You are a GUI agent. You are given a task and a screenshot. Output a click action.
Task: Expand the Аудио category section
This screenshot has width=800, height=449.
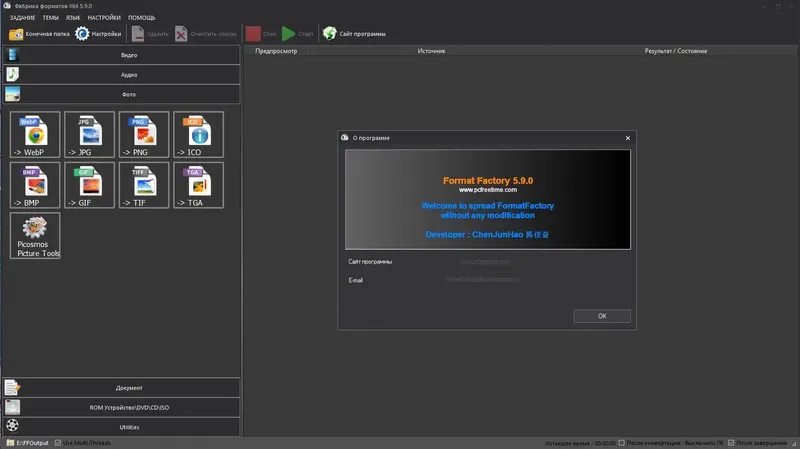pyautogui.click(x=121, y=74)
